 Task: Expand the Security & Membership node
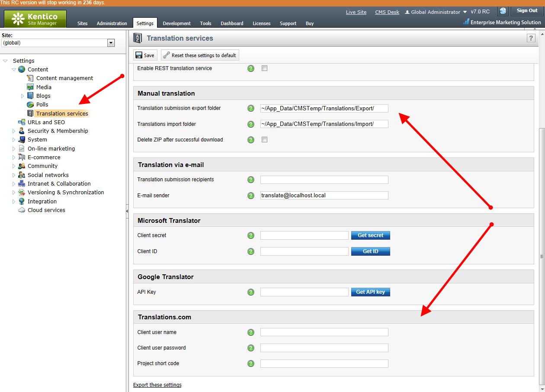[14, 131]
